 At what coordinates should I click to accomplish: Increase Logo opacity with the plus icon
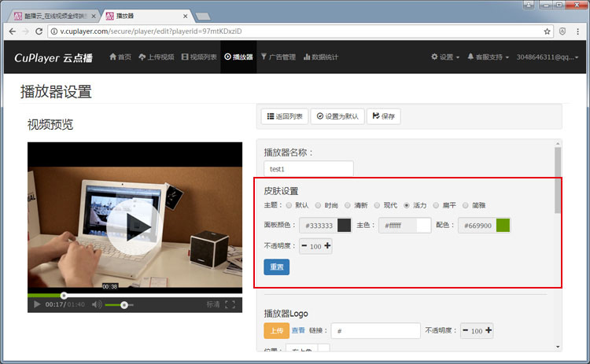point(489,331)
